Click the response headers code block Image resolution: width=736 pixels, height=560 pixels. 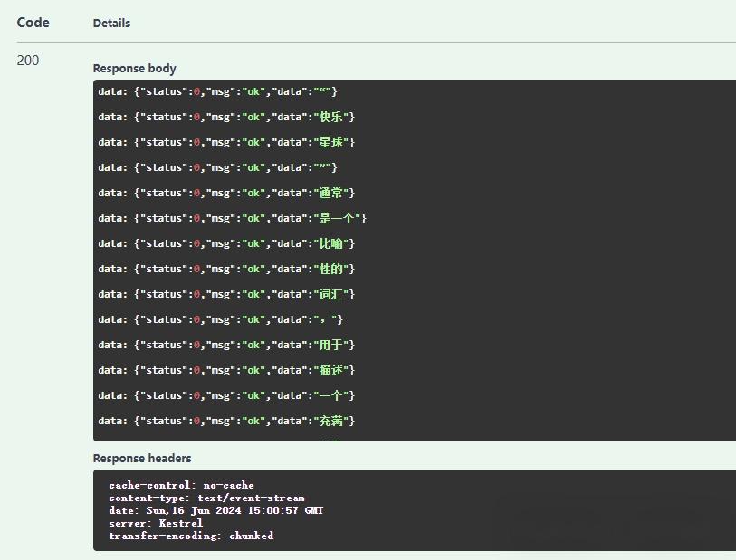coord(407,509)
